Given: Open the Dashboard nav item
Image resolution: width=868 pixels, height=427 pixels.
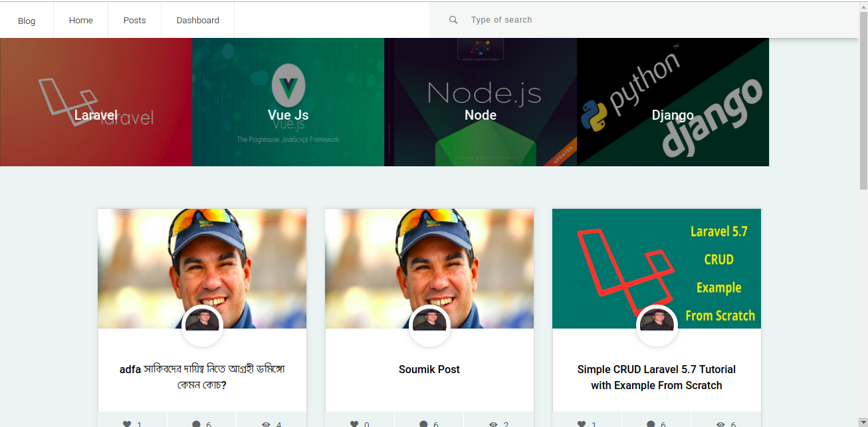Looking at the screenshot, I should [x=198, y=20].
